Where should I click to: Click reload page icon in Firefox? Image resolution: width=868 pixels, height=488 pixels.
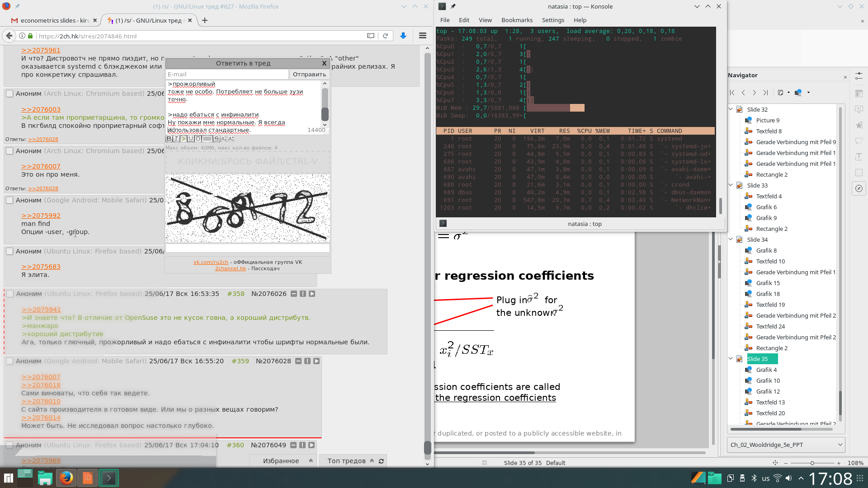point(385,36)
